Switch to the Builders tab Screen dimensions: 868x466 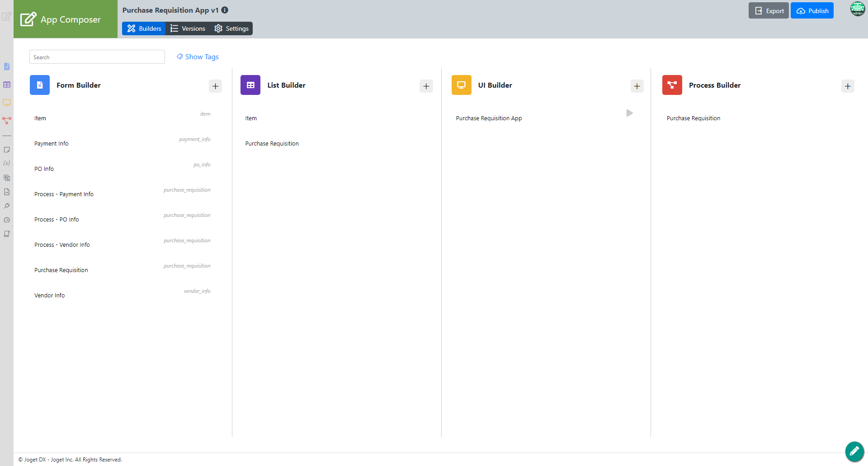(144, 28)
